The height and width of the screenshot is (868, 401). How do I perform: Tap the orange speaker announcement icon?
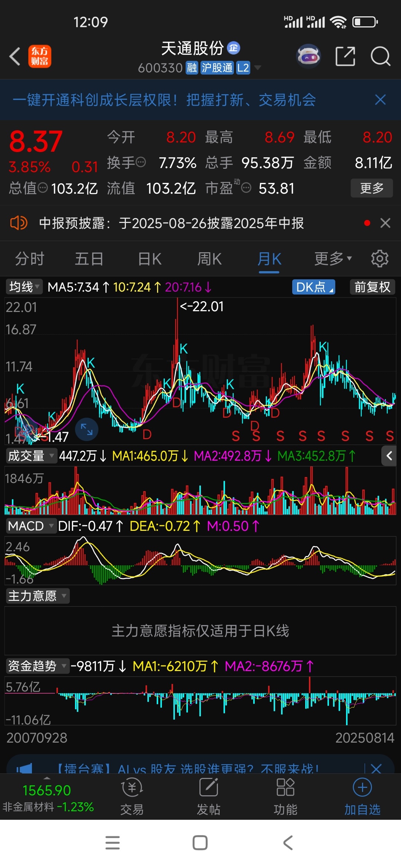(x=19, y=223)
